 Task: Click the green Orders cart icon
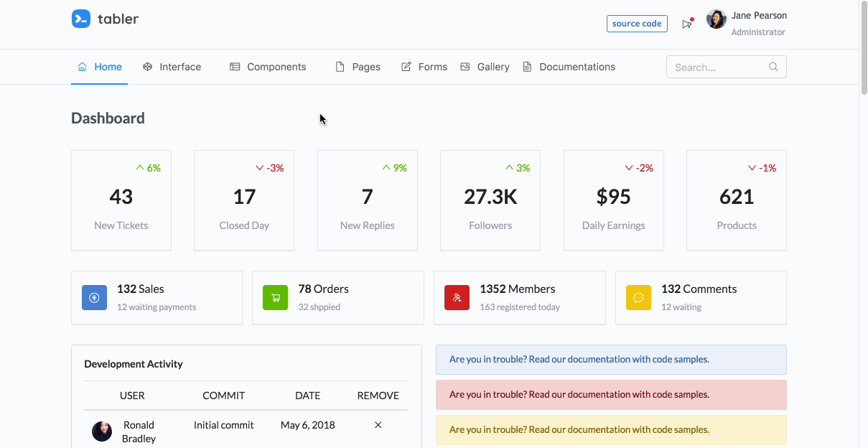tap(276, 297)
